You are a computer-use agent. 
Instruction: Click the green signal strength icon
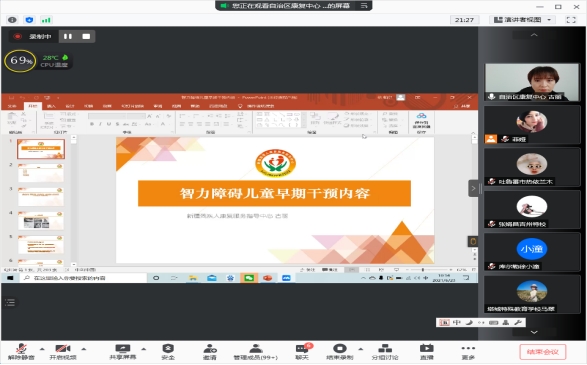46,20
